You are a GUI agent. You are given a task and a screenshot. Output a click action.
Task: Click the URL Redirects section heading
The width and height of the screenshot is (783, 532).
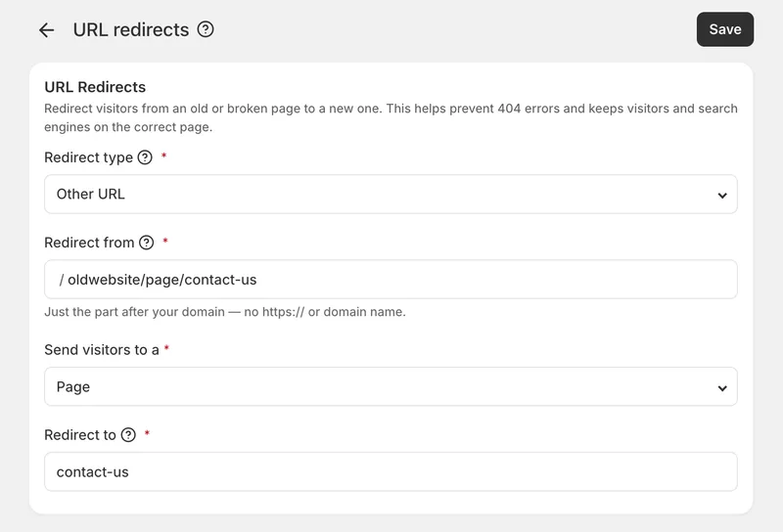pos(95,87)
